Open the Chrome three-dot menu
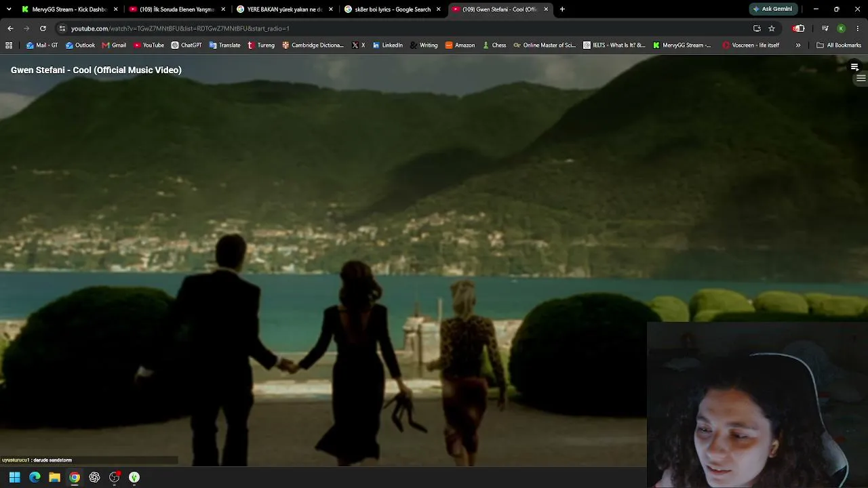Image resolution: width=868 pixels, height=488 pixels. (x=858, y=28)
